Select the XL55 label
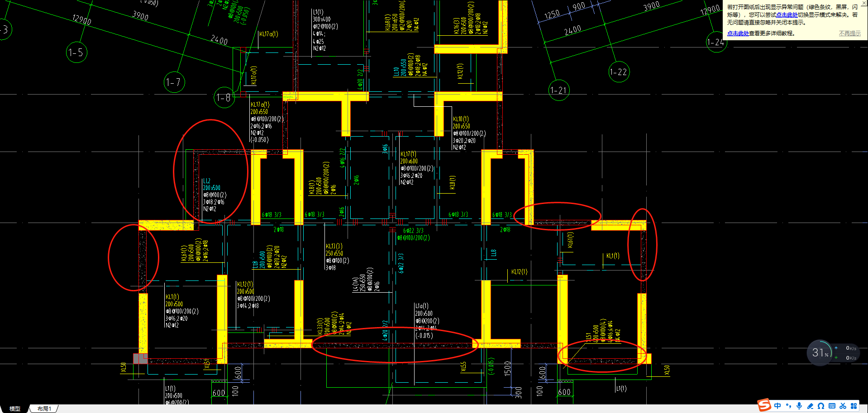The width and height of the screenshot is (868, 413). pyautogui.click(x=463, y=367)
